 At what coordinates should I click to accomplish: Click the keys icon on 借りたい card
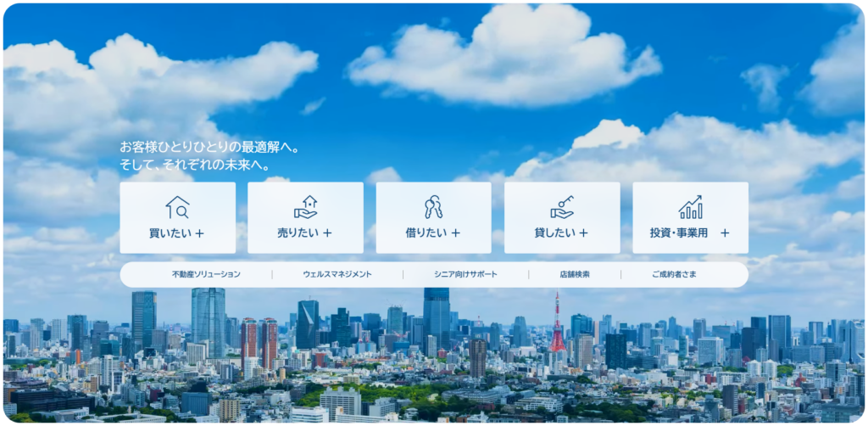pos(433,207)
